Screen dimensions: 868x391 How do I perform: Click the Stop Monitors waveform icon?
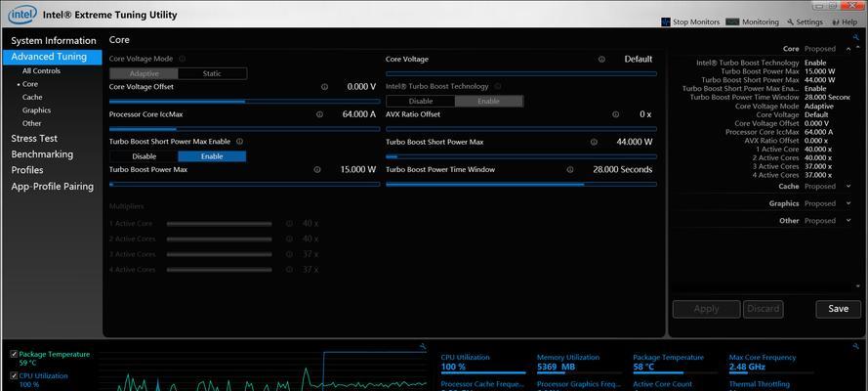coord(666,22)
